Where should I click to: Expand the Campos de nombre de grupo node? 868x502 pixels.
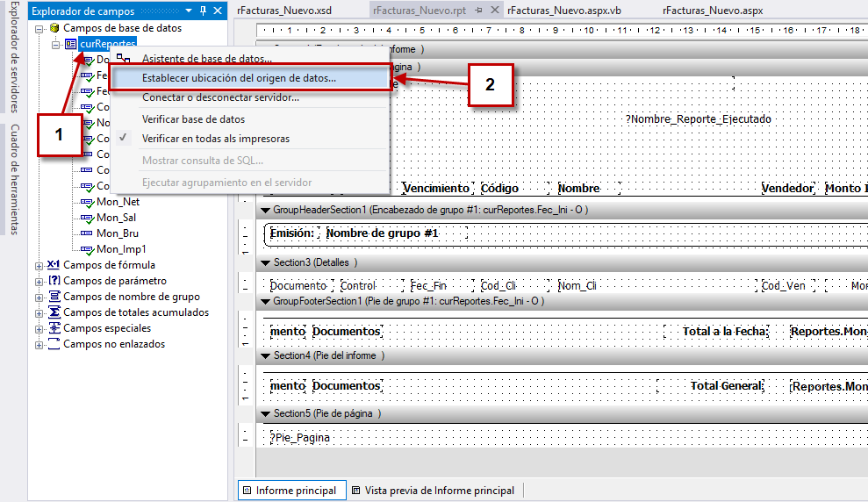(x=39, y=298)
